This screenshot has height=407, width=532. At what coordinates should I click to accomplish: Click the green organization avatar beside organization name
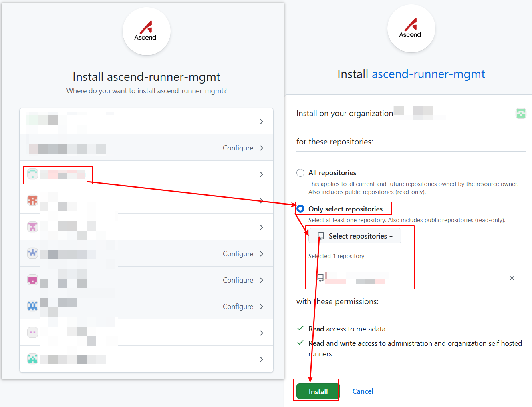(521, 114)
